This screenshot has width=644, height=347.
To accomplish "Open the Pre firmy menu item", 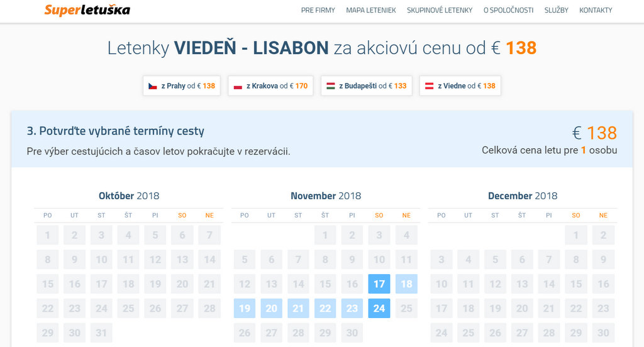I will point(318,10).
